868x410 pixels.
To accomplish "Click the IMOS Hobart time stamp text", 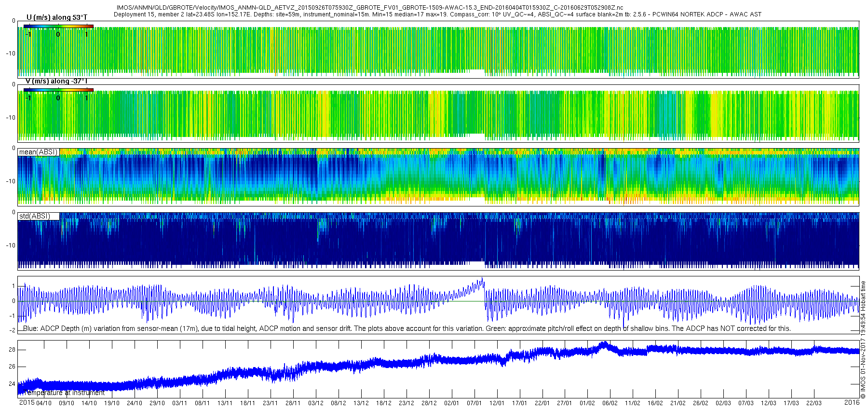I will (863, 340).
